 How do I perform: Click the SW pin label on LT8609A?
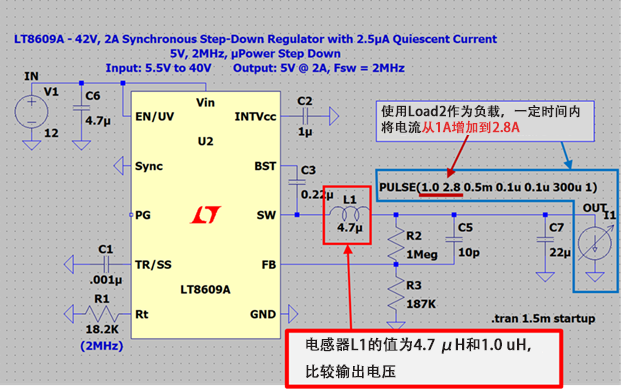266,215
